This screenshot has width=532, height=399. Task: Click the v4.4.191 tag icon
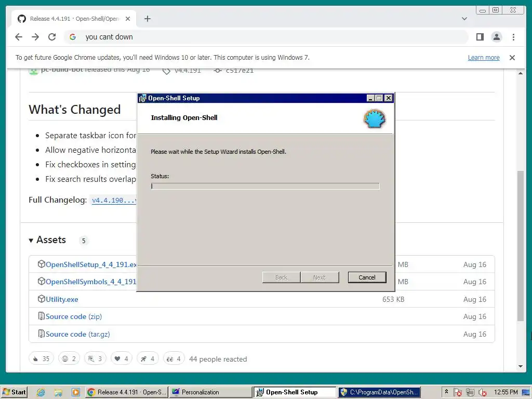[166, 71]
